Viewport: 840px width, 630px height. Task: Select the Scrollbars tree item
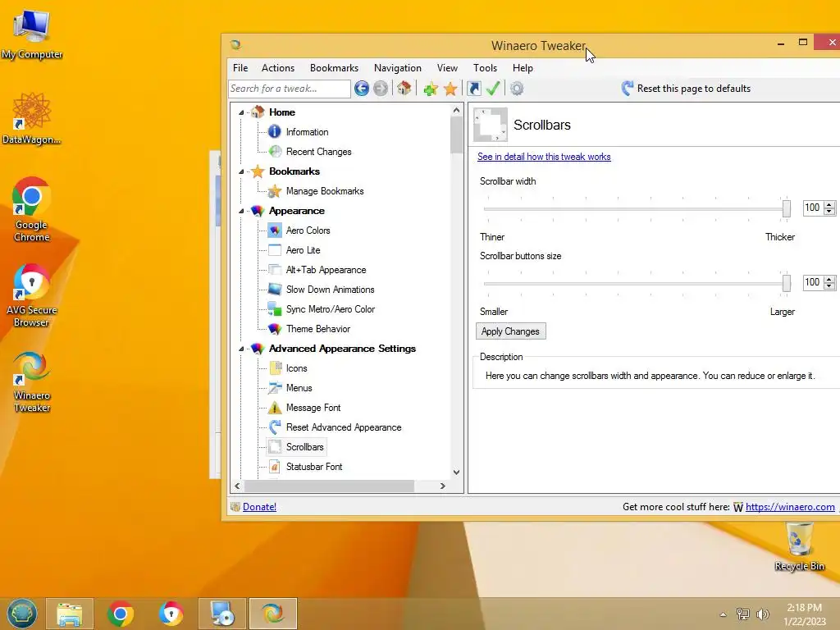[305, 447]
